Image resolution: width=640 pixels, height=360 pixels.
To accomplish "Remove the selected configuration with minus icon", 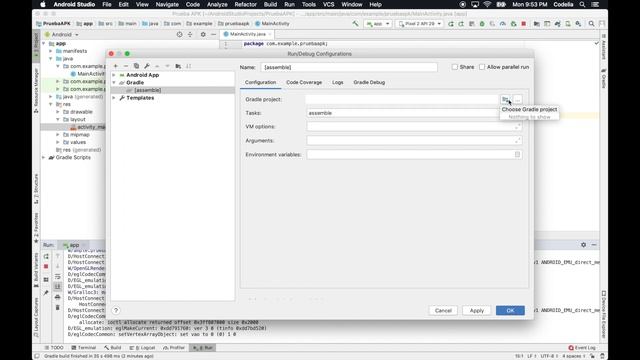I will (x=126, y=66).
